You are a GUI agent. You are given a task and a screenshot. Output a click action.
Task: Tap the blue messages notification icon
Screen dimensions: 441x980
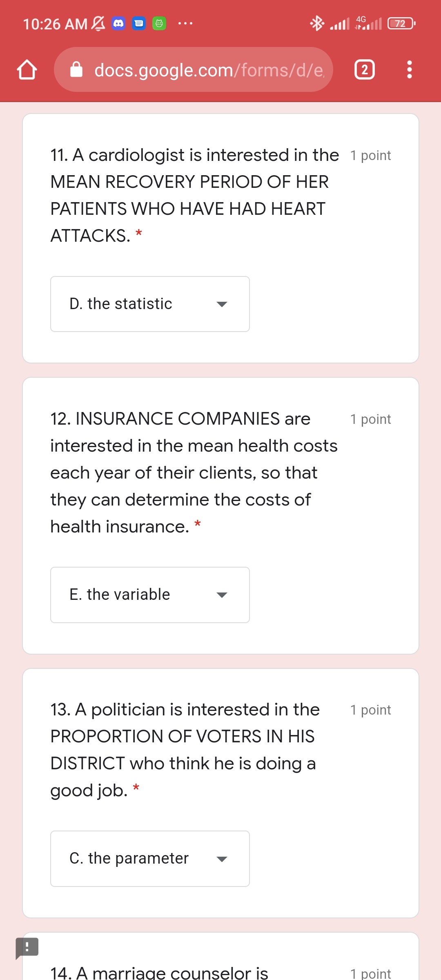139,24
